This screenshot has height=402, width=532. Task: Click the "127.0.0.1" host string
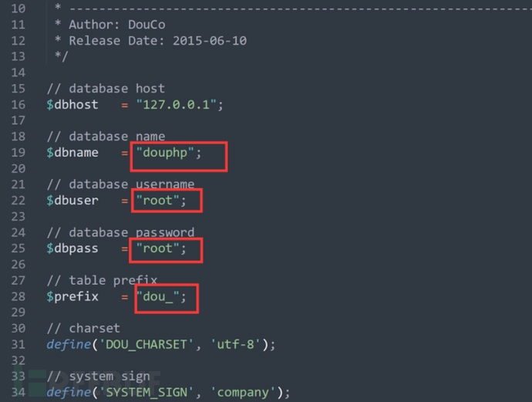tap(176, 105)
